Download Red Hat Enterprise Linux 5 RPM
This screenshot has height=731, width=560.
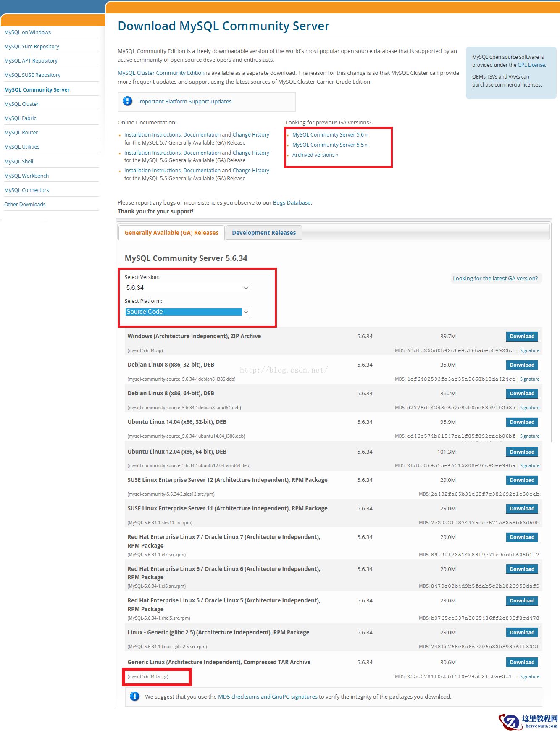click(x=522, y=601)
